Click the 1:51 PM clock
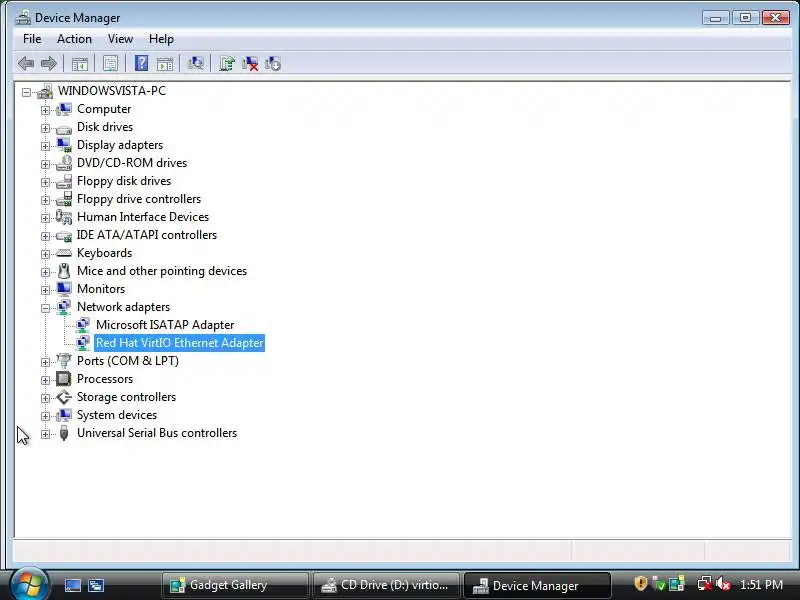 (761, 584)
